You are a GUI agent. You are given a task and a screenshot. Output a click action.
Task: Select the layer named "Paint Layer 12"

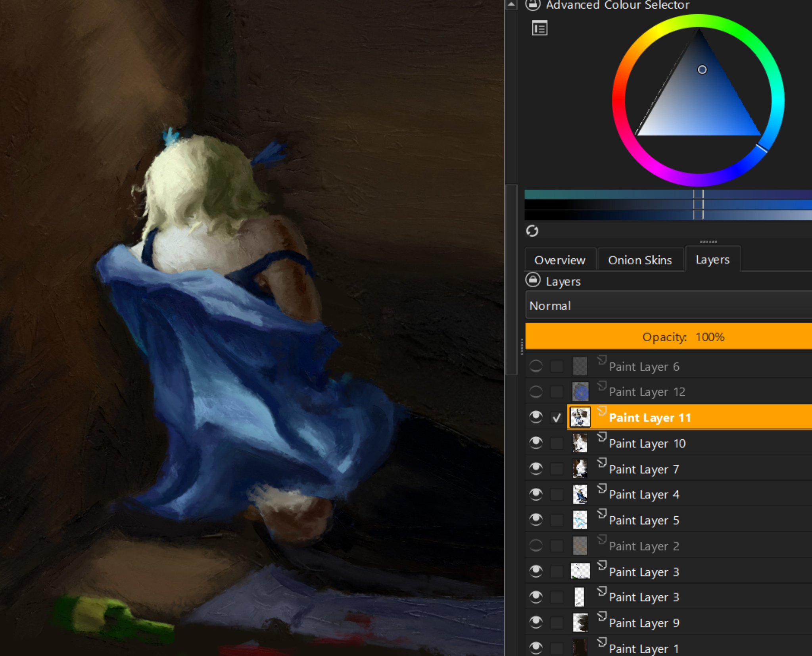(647, 392)
